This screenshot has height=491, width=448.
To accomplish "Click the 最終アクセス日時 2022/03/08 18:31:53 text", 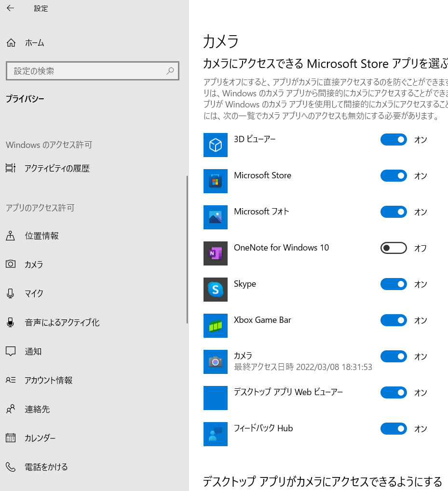I will 303,367.
